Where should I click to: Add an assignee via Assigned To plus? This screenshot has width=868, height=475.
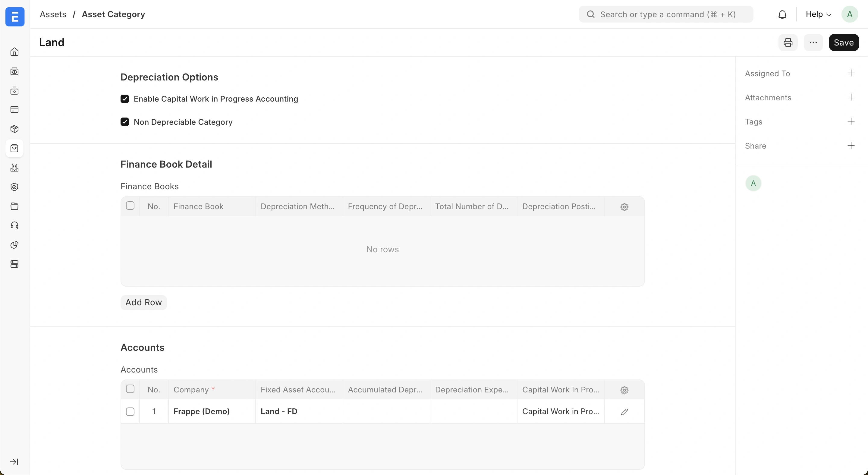pyautogui.click(x=851, y=73)
